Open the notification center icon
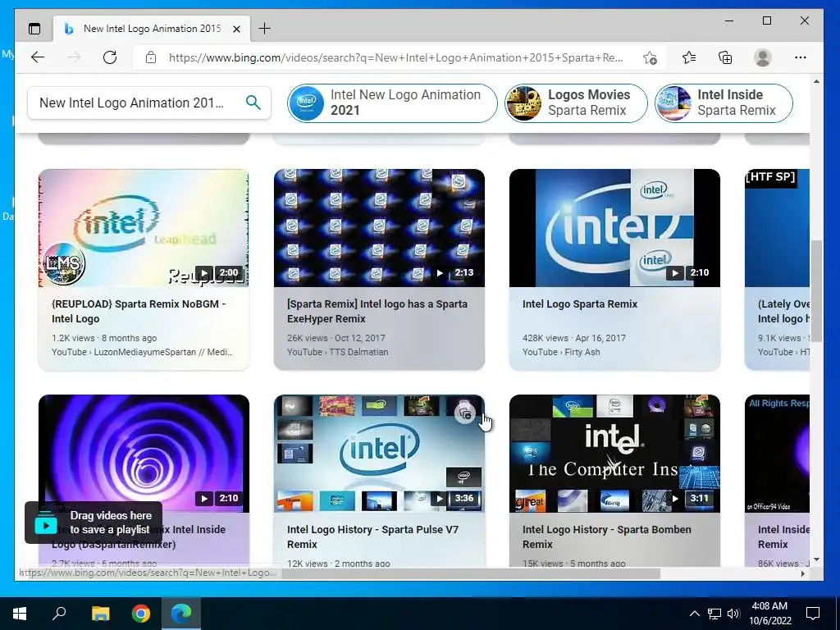Image resolution: width=840 pixels, height=630 pixels. point(813,614)
